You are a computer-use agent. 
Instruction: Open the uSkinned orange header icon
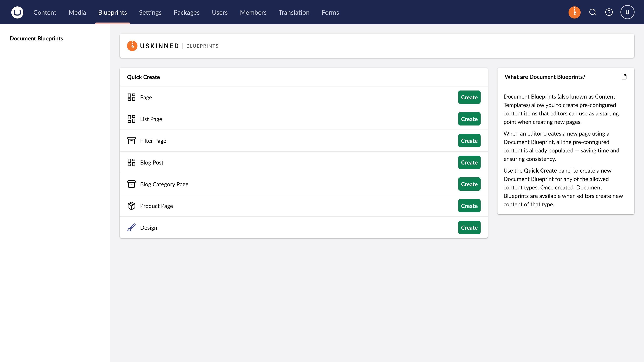pyautogui.click(x=575, y=12)
